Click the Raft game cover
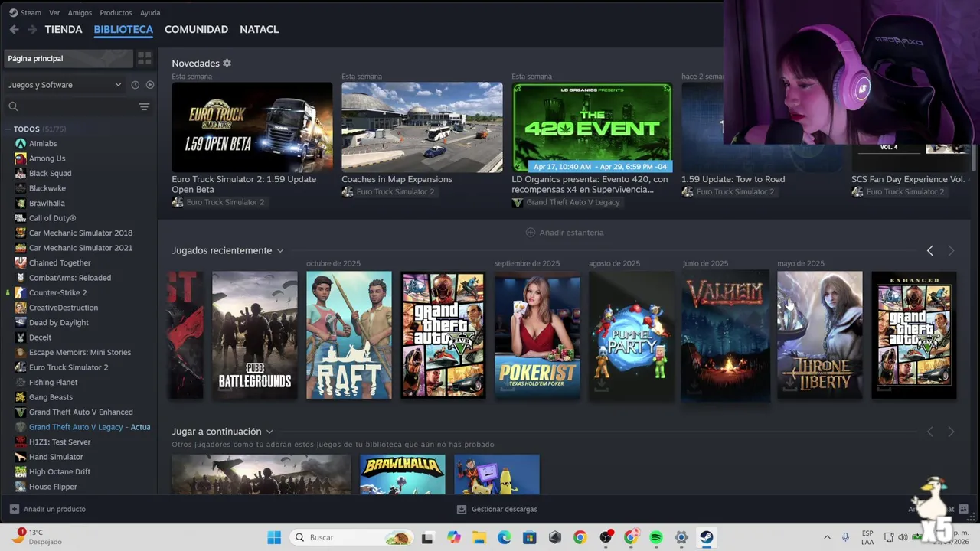The image size is (980, 551). (x=348, y=335)
